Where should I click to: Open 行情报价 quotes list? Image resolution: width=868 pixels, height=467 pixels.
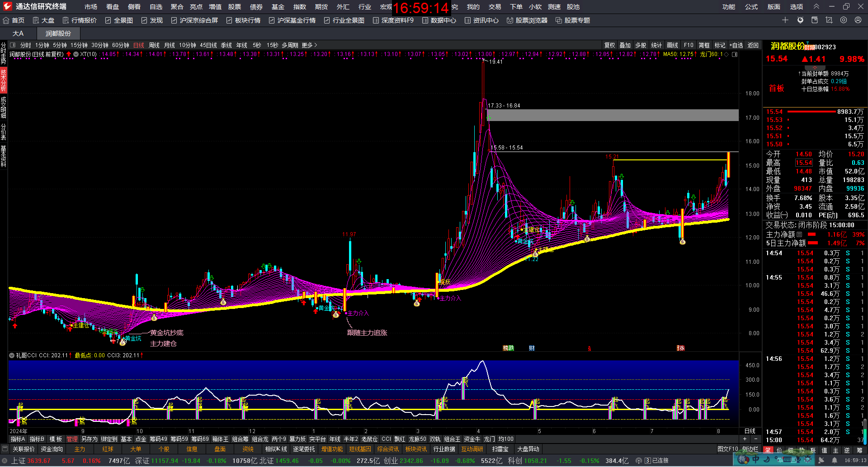pos(80,20)
